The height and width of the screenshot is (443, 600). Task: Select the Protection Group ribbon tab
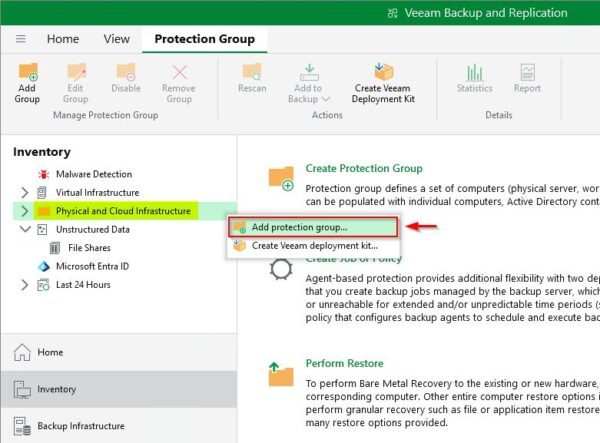[205, 39]
